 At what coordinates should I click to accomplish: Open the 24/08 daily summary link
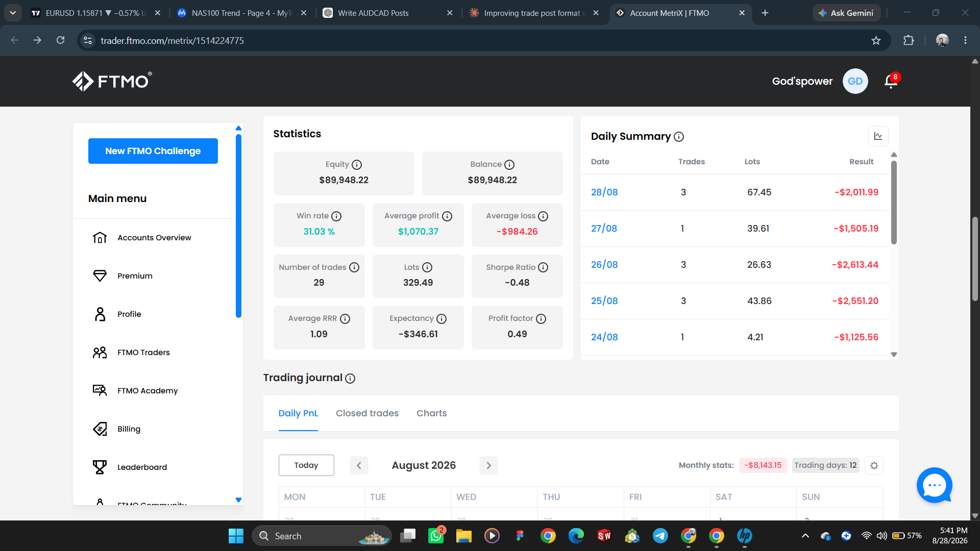click(604, 337)
